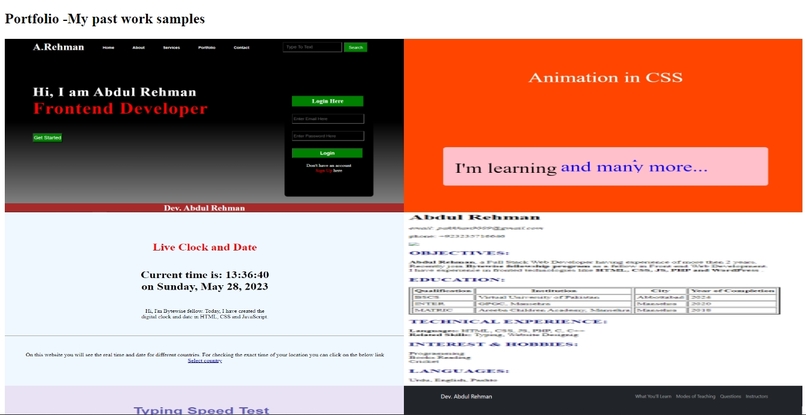The image size is (806, 415).
Task: Go to the Services nav item
Action: click(x=172, y=47)
